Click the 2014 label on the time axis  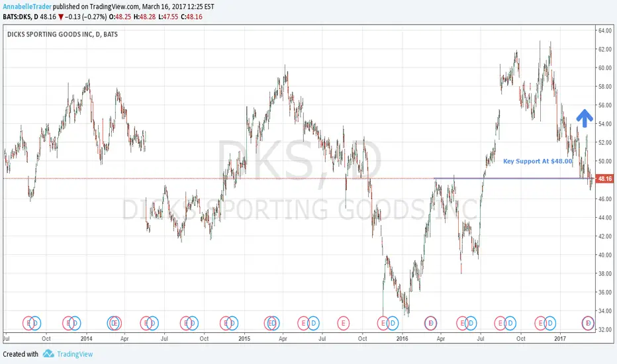click(86, 338)
